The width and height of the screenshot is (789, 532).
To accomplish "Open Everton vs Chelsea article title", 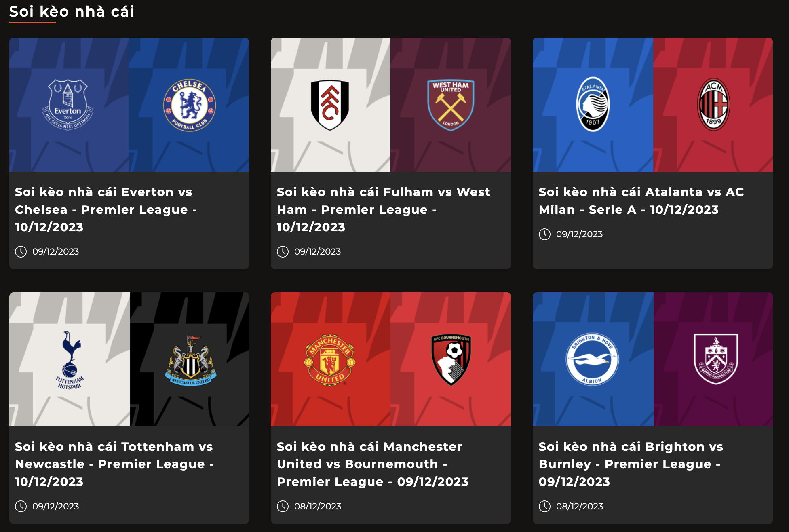I will (106, 209).
